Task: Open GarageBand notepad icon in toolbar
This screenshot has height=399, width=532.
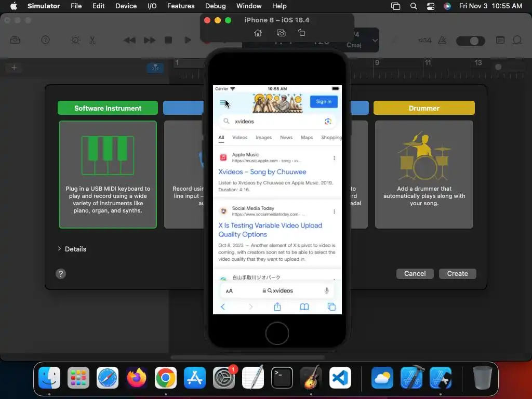Action: pos(500,40)
